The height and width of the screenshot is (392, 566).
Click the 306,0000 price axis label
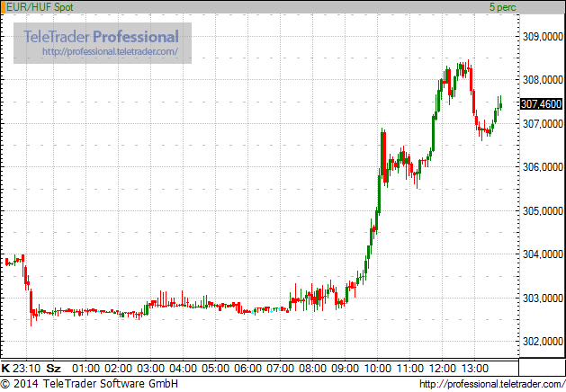[543, 167]
